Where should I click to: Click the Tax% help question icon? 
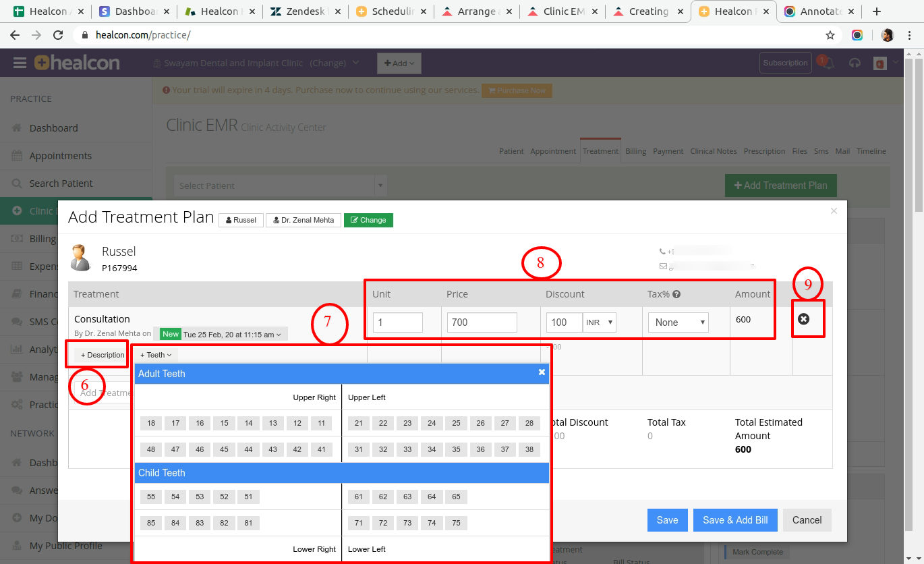pyautogui.click(x=676, y=294)
